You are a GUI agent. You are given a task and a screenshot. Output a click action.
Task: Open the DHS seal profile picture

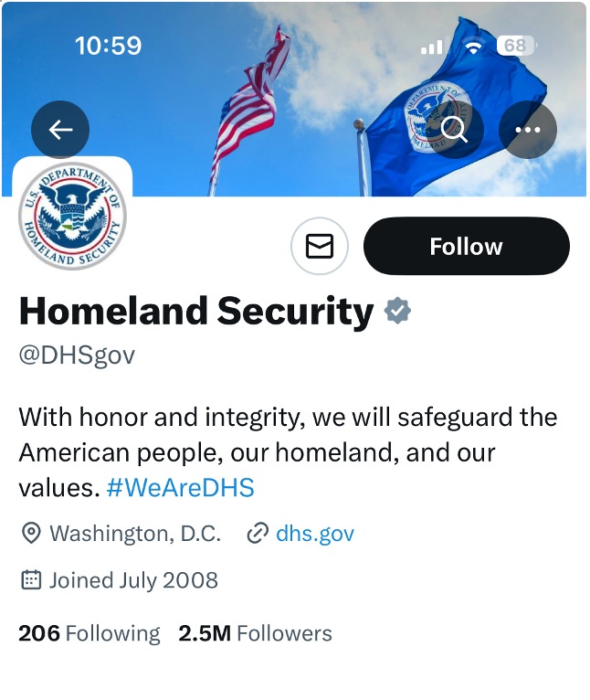72,217
